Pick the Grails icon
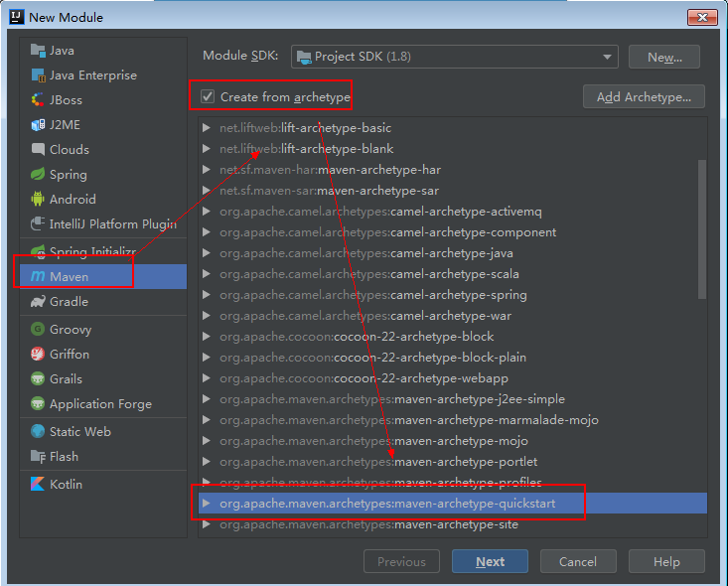This screenshot has height=586, width=728. click(38, 378)
